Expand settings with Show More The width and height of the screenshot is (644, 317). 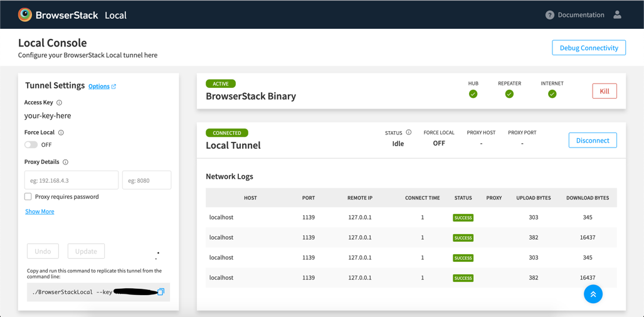(40, 212)
